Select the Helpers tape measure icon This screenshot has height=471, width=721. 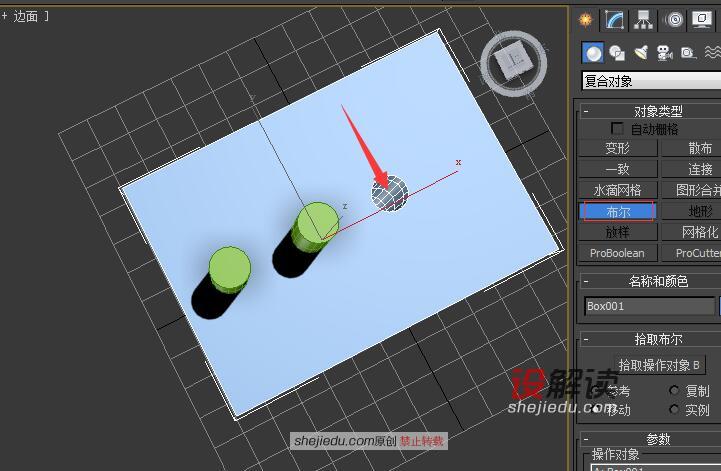688,53
